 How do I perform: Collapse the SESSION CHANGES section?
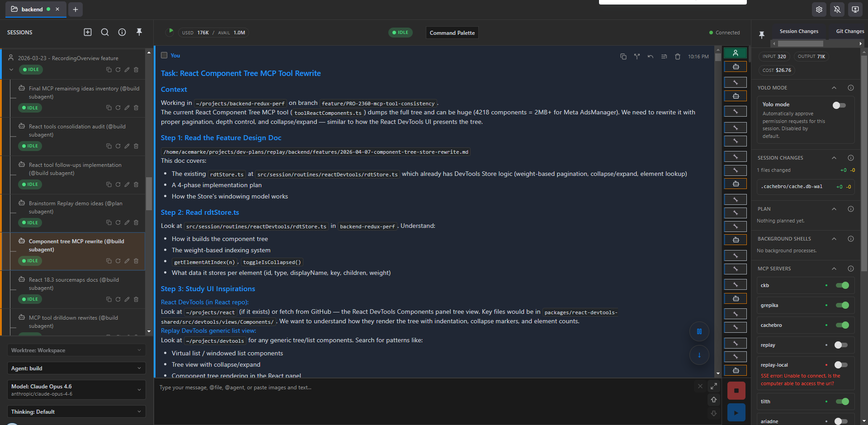coord(834,158)
